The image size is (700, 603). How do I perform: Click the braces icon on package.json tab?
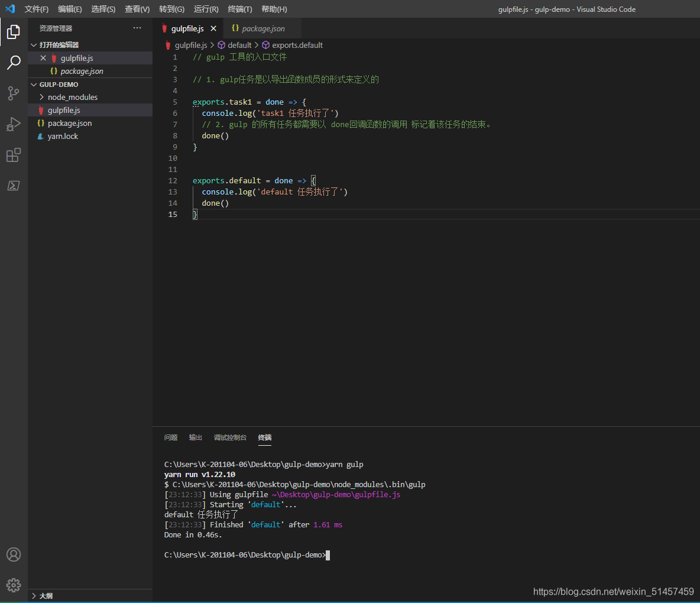235,28
